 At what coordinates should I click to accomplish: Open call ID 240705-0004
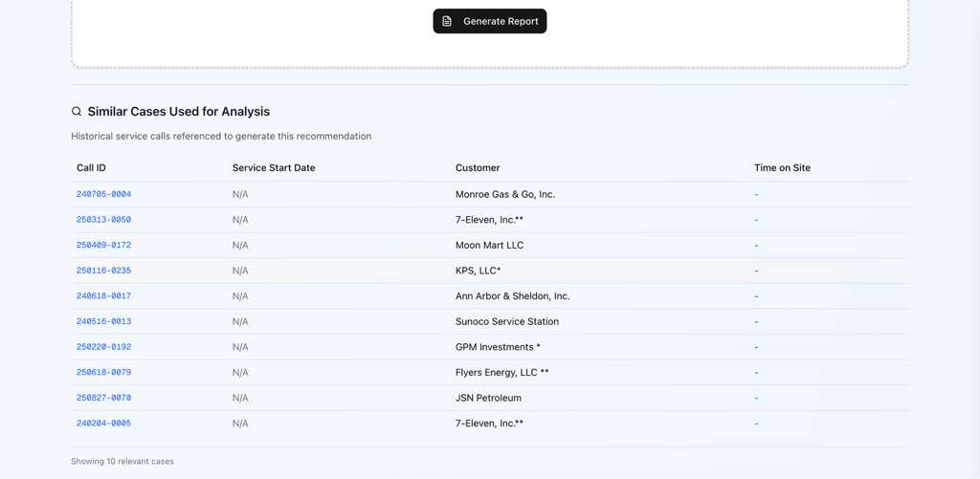click(x=103, y=194)
